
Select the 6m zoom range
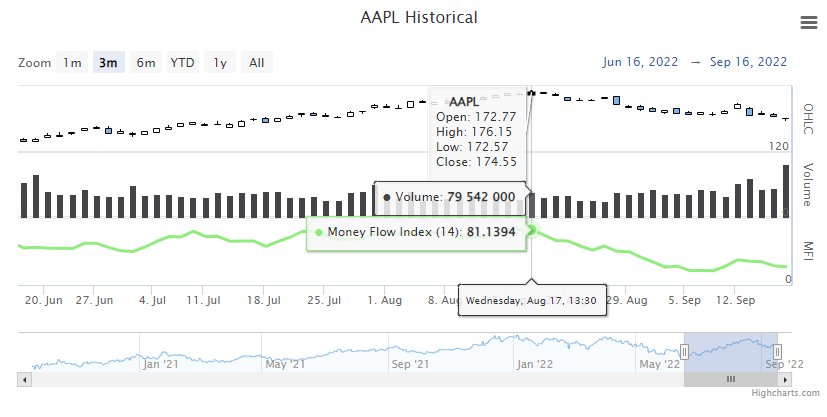click(145, 62)
